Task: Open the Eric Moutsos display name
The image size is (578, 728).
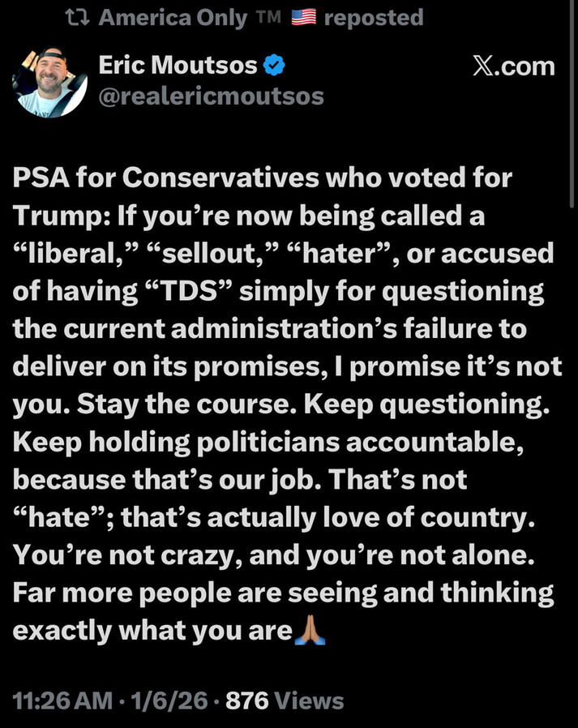Action: [x=178, y=66]
